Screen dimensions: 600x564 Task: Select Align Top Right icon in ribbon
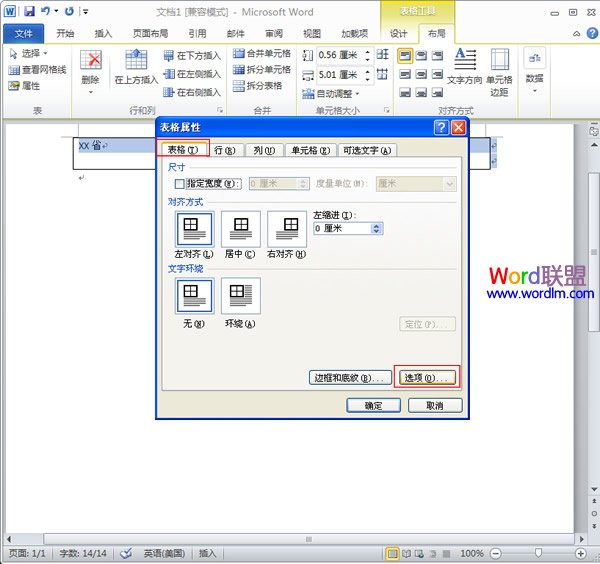tap(437, 56)
